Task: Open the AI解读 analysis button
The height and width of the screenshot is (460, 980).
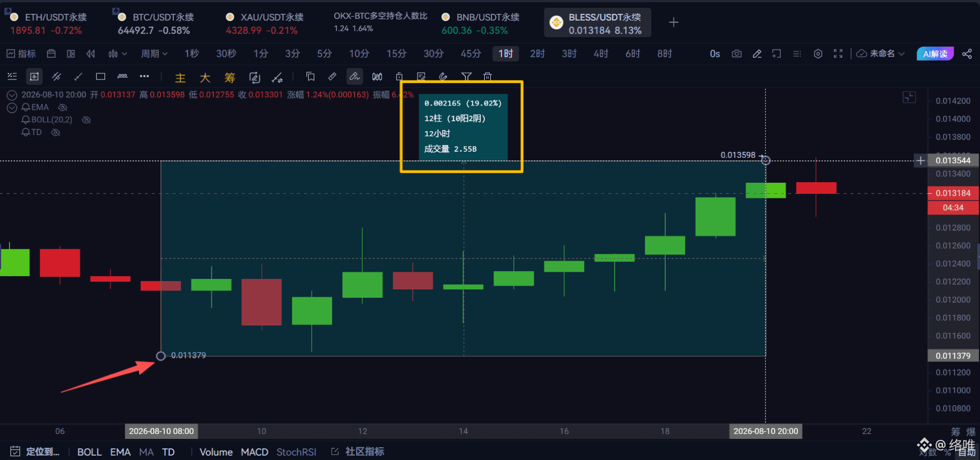Action: coord(935,54)
